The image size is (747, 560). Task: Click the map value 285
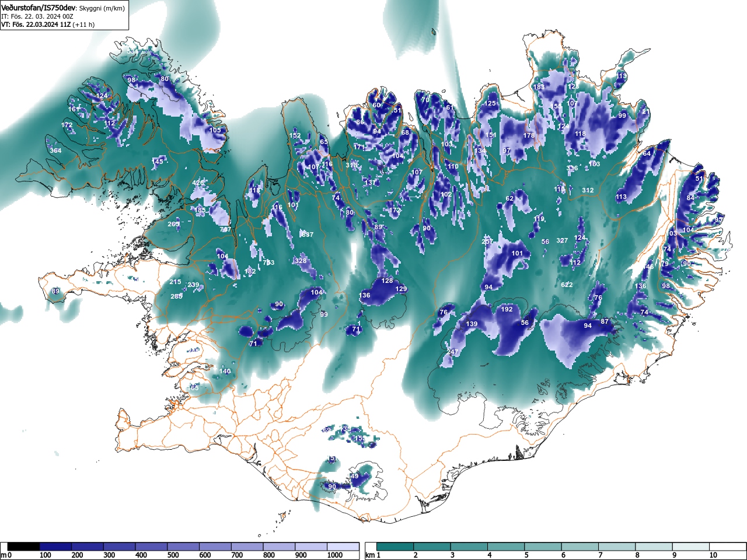pyautogui.click(x=177, y=296)
